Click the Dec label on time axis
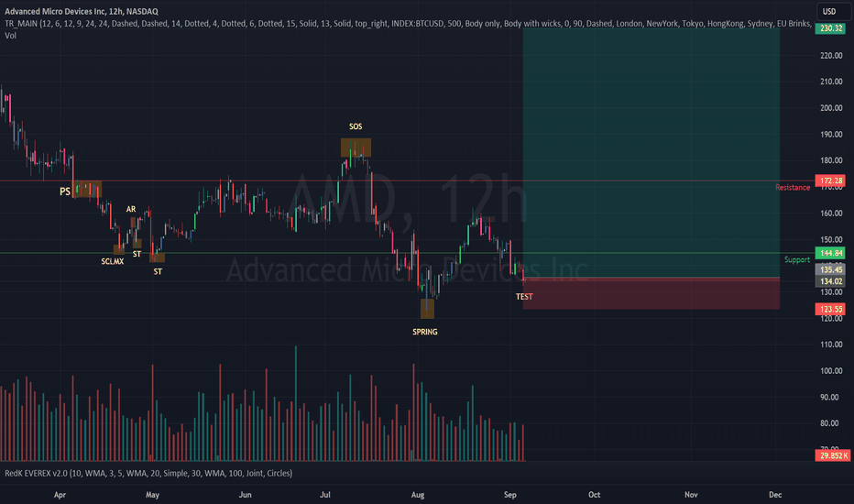The width and height of the screenshot is (854, 504). (775, 495)
